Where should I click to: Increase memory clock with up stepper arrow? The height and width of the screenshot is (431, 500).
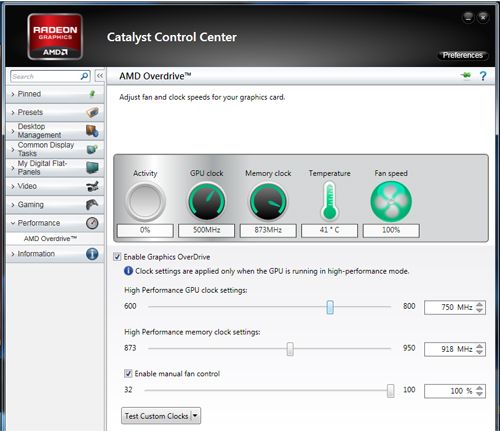pyautogui.click(x=479, y=346)
